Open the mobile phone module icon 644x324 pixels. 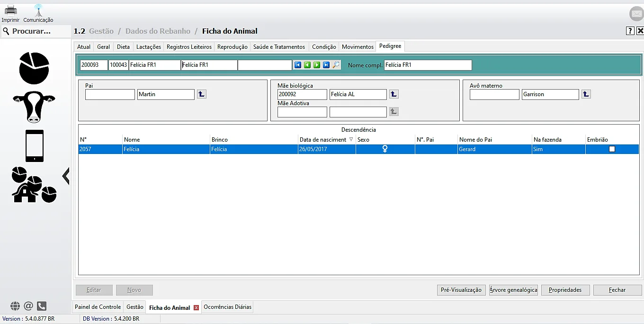coord(34,146)
